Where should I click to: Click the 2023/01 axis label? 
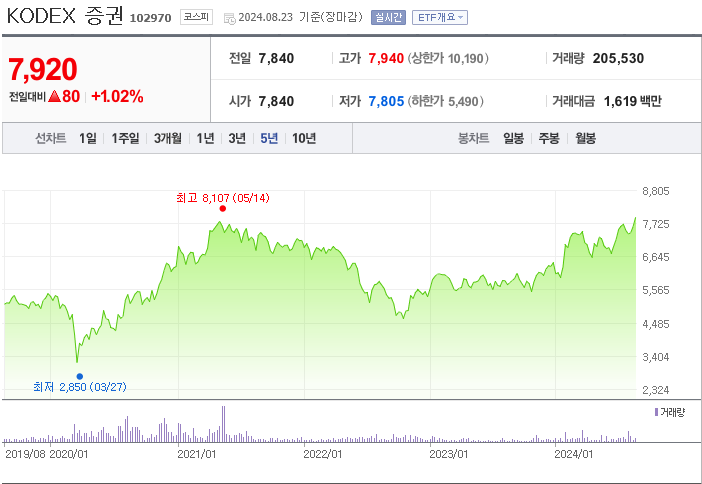click(449, 454)
